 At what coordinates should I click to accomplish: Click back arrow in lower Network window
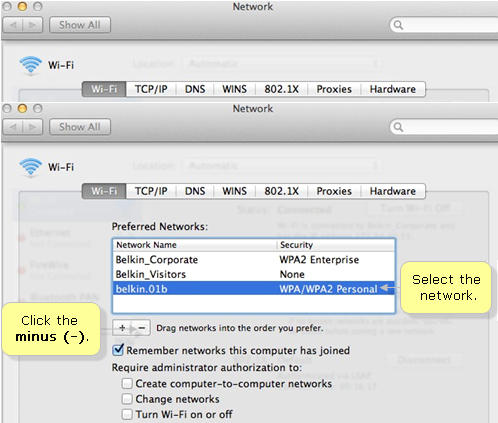[x=13, y=127]
